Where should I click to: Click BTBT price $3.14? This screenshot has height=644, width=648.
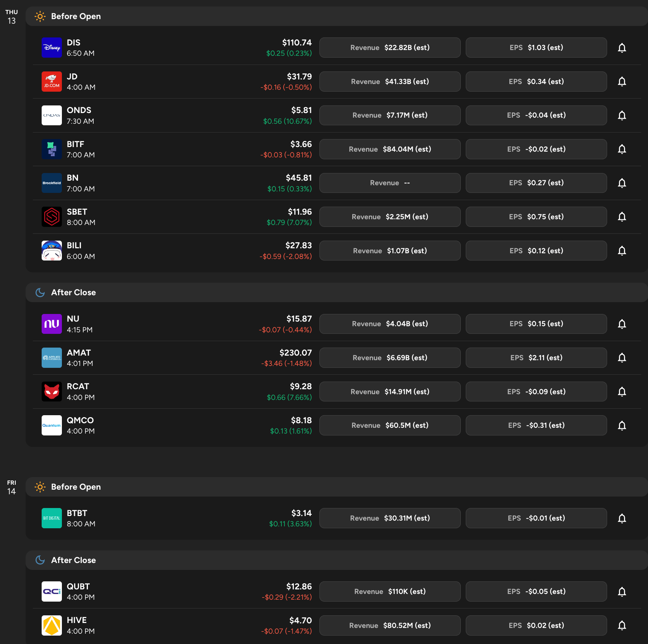coord(301,513)
